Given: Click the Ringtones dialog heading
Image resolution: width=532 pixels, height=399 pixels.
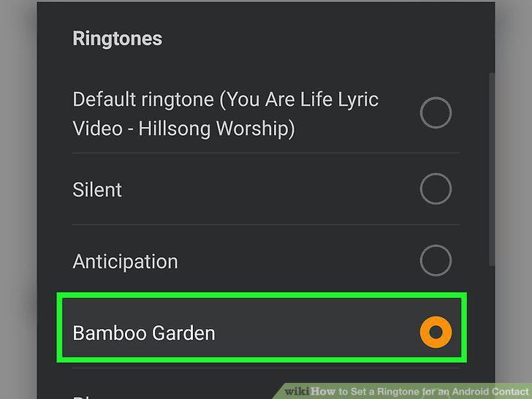Looking at the screenshot, I should pos(118,39).
